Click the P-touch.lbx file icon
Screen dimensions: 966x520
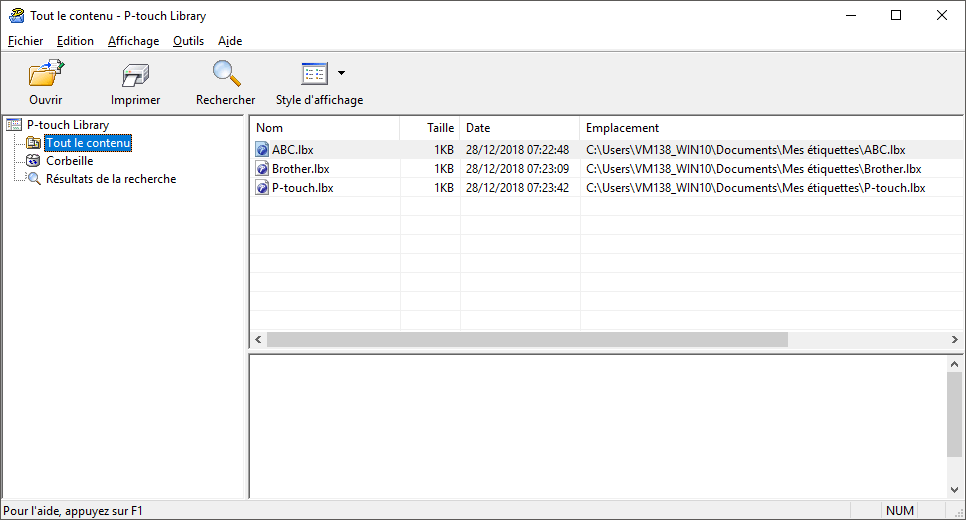click(x=262, y=188)
